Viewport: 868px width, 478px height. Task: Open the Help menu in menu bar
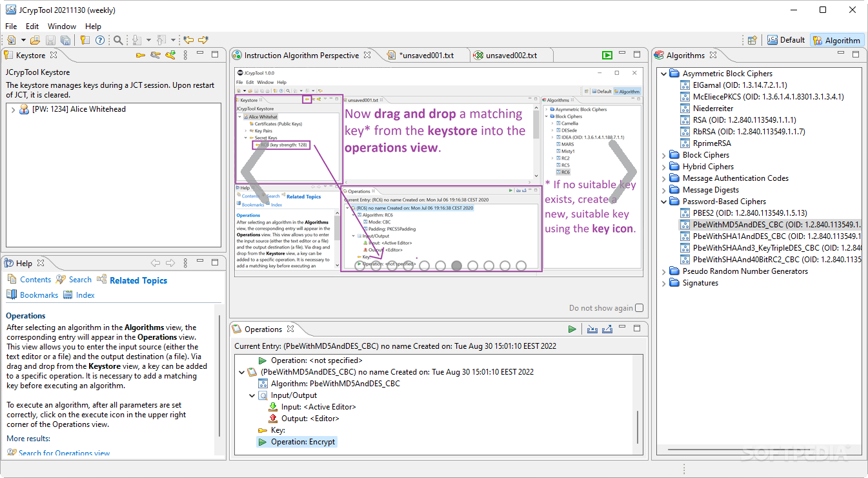click(93, 26)
